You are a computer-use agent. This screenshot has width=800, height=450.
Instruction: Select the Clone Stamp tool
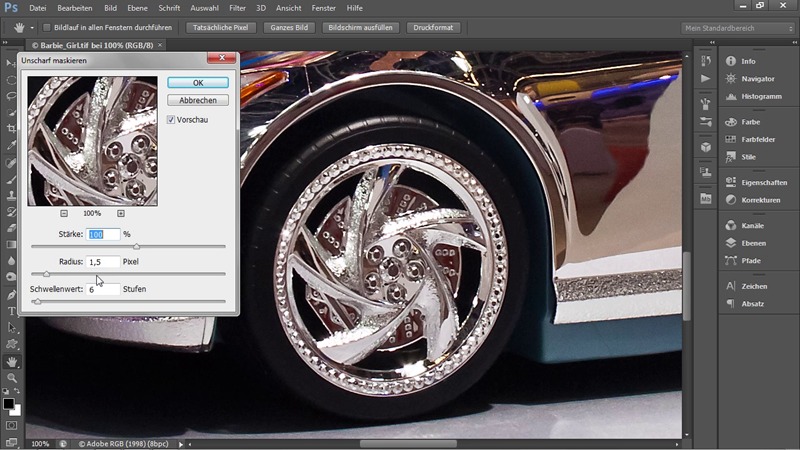11,195
